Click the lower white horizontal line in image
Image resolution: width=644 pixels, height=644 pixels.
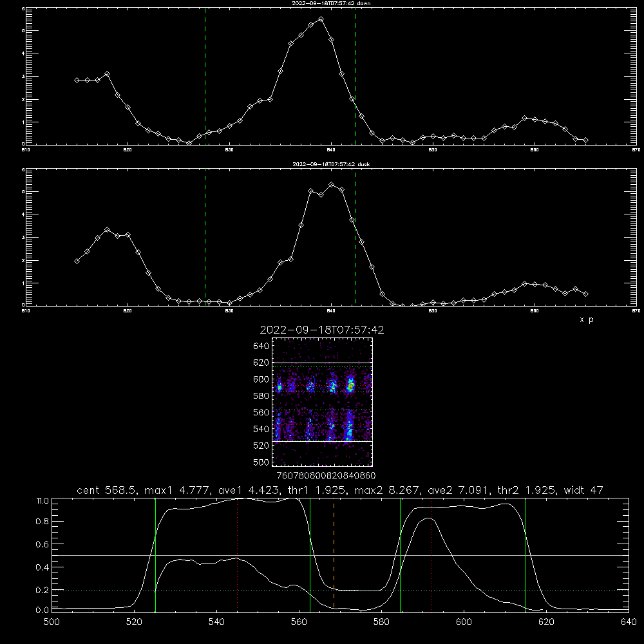[x=323, y=441]
